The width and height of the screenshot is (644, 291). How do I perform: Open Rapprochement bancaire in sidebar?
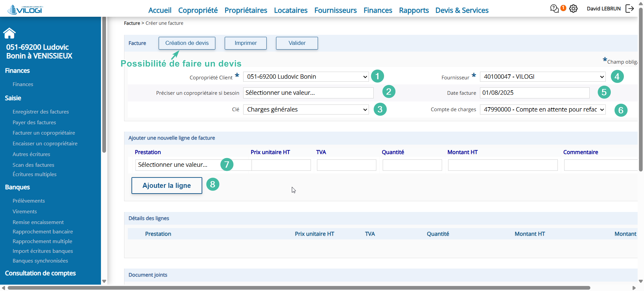(43, 232)
